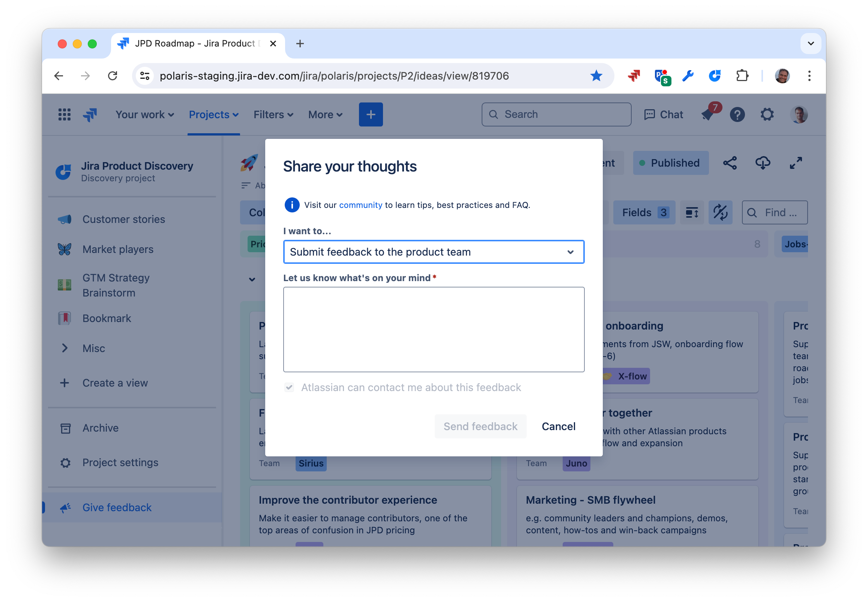
Task: Open the user profile avatar in Jira
Action: tap(799, 114)
